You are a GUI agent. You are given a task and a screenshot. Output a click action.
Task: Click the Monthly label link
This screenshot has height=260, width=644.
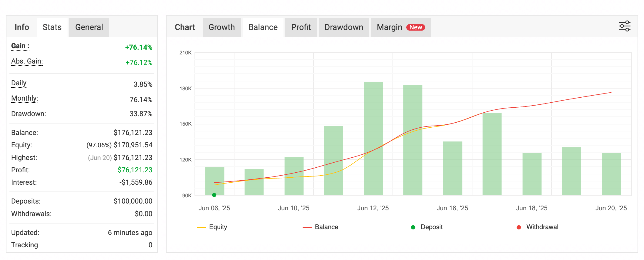click(25, 99)
